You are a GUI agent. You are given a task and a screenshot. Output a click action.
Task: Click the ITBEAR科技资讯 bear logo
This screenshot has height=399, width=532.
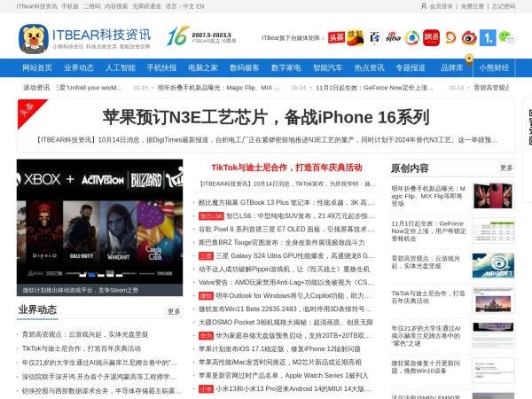point(34,37)
